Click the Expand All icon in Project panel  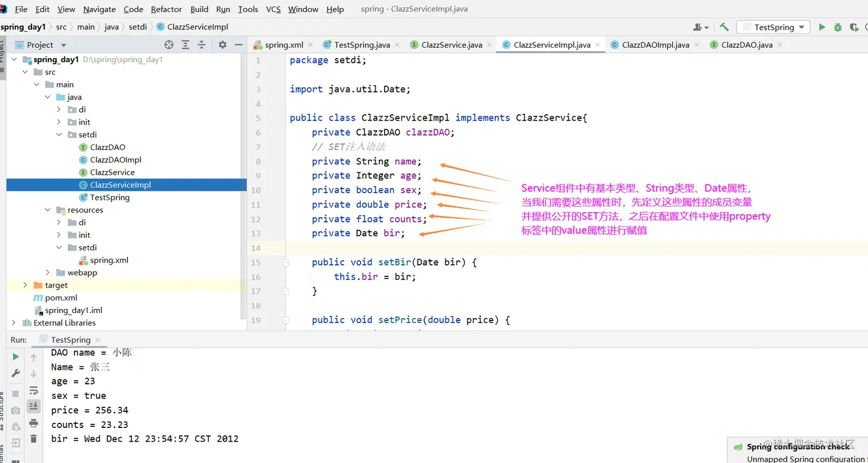(x=185, y=45)
